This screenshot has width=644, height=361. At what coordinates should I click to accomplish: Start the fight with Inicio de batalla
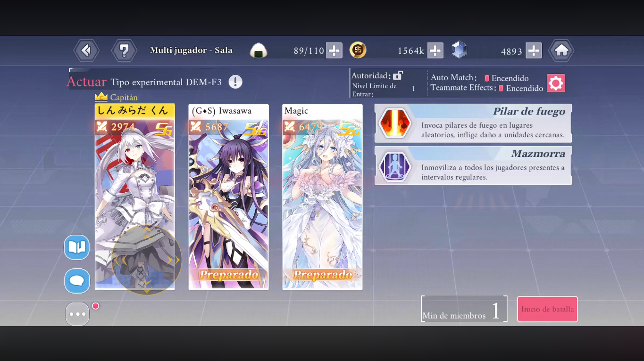tap(547, 309)
